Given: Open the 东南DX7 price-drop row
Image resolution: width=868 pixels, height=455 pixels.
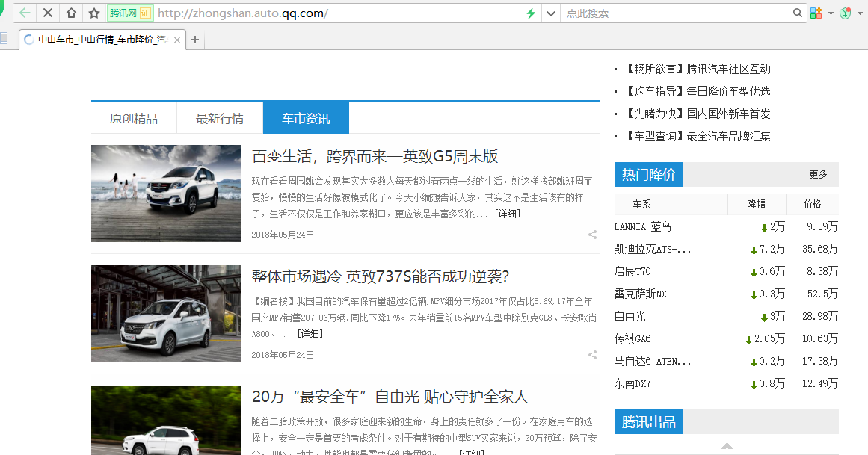Looking at the screenshot, I should click(x=726, y=383).
